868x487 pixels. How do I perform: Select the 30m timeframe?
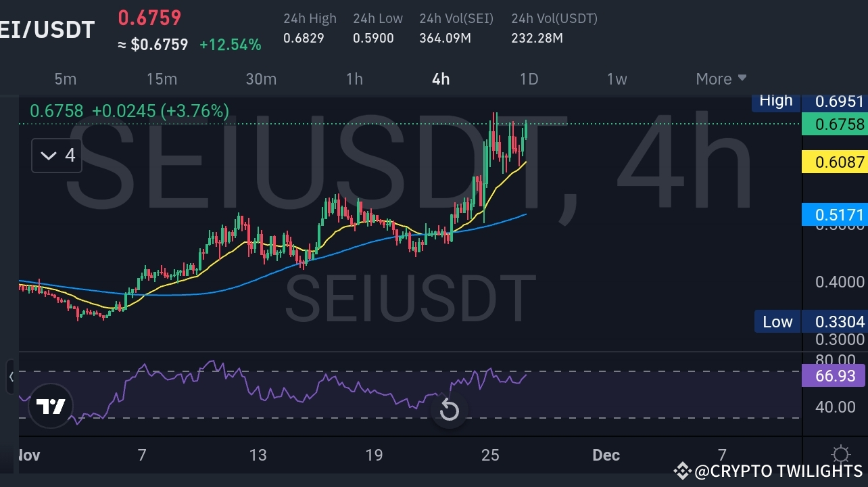261,79
